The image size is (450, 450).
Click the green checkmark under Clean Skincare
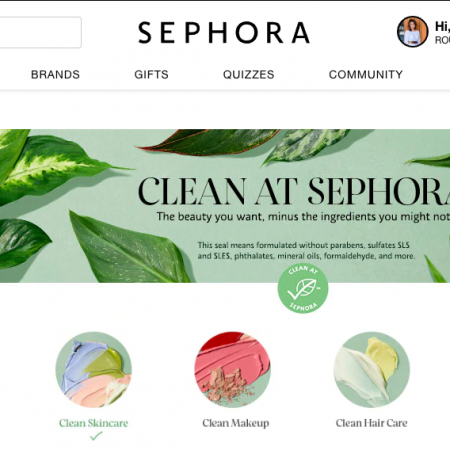[x=96, y=436]
